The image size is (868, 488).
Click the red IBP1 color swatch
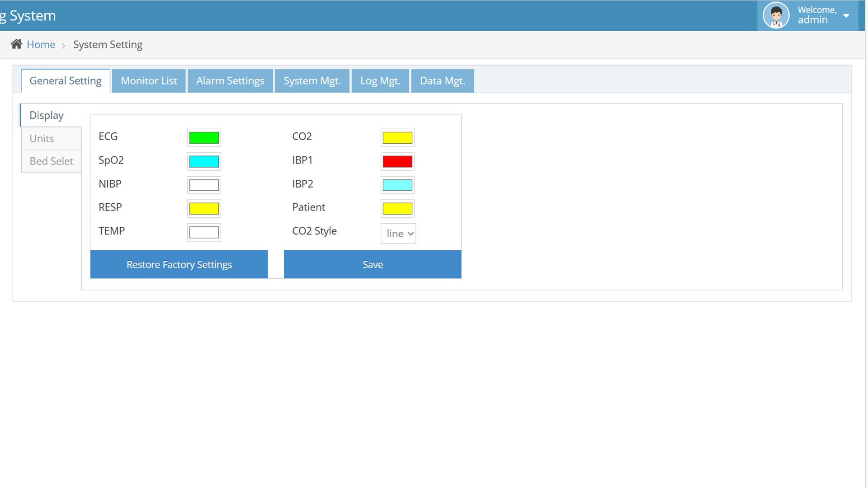[x=397, y=161]
